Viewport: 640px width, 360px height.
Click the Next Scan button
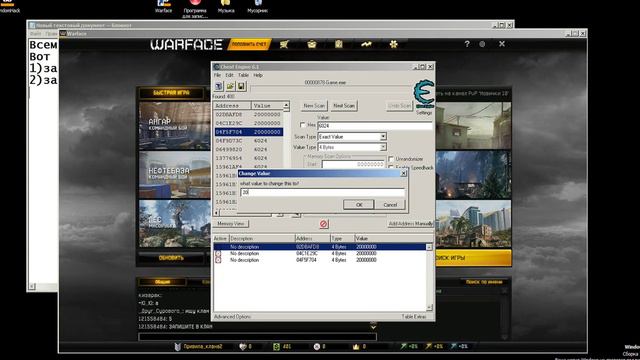(x=344, y=106)
